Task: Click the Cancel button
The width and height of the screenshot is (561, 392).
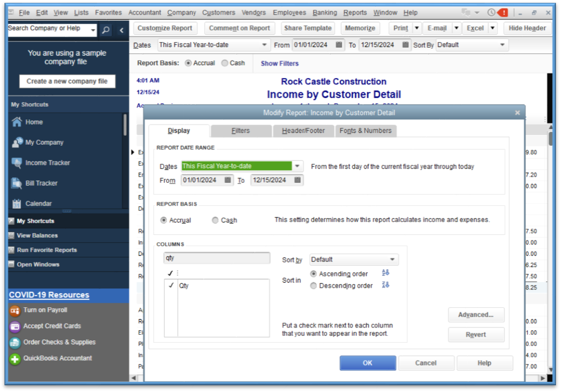Action: (426, 363)
